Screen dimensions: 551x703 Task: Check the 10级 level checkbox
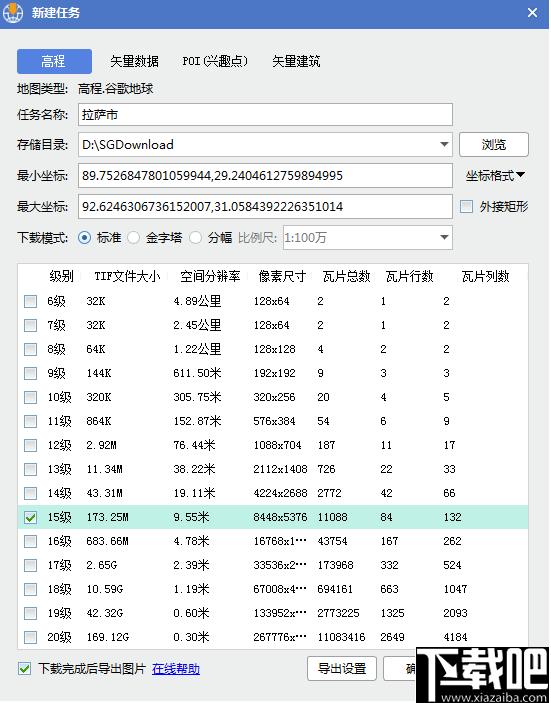coord(30,397)
